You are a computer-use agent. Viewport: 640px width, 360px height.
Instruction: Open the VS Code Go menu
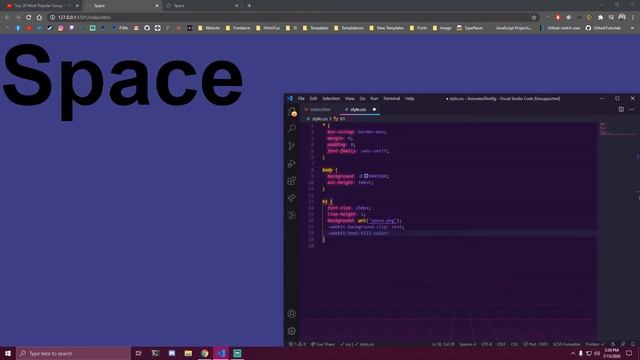362,99
